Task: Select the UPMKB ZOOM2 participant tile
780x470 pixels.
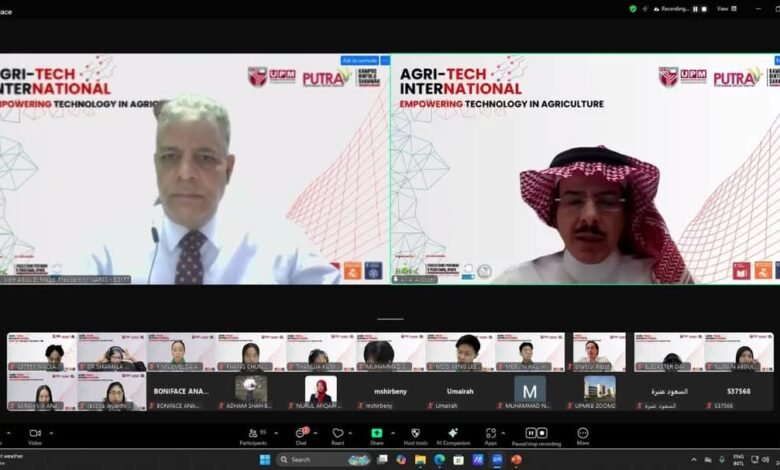Action: click(599, 391)
